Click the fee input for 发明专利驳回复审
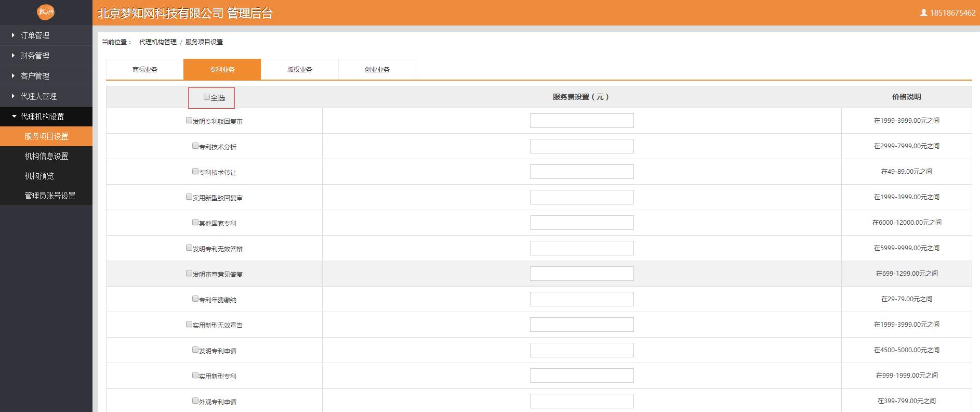 coord(582,121)
